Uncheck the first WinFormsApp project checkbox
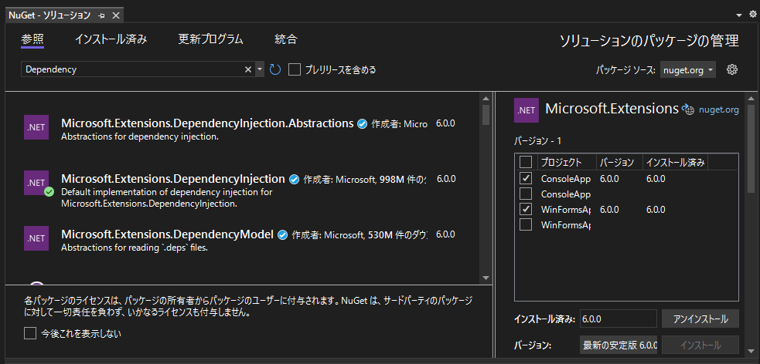760x364 pixels. [x=525, y=209]
